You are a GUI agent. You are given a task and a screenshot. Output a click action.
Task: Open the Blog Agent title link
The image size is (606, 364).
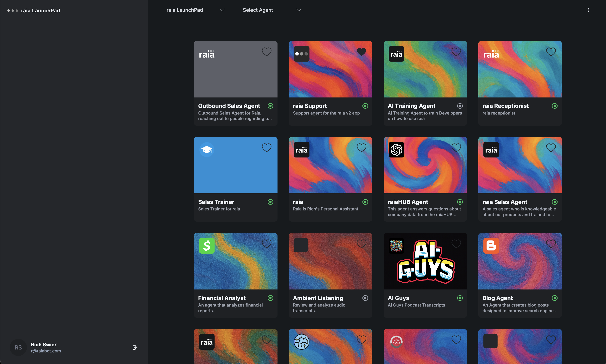(497, 298)
